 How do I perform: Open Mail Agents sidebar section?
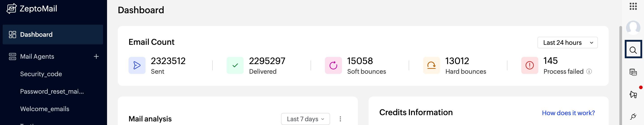click(37, 56)
